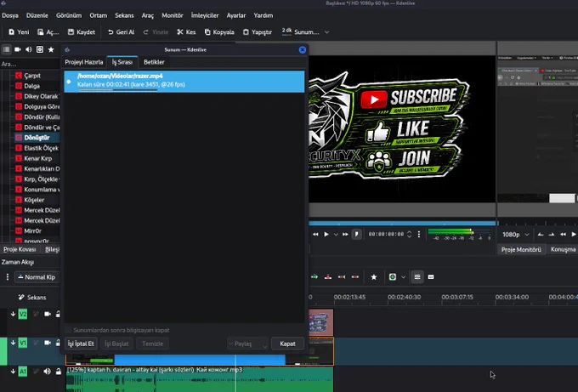The image size is (578, 392).
Task: Toggle A1 track target
Action: 23,372
